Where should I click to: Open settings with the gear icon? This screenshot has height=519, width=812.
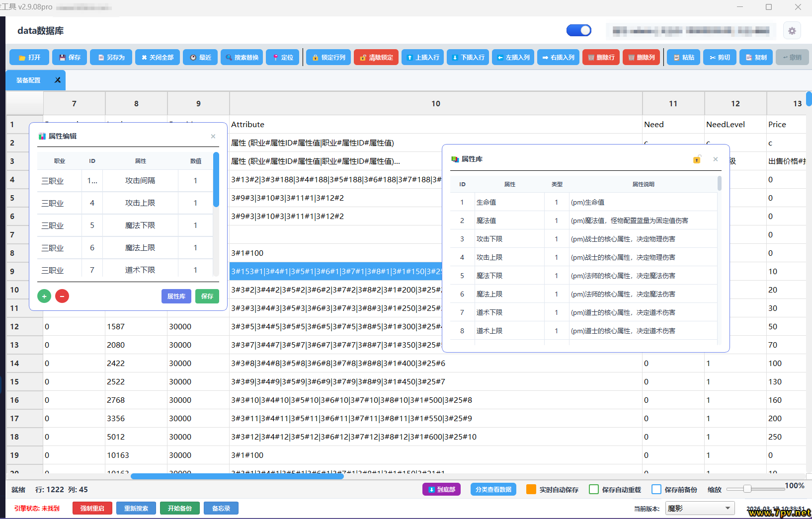(792, 31)
